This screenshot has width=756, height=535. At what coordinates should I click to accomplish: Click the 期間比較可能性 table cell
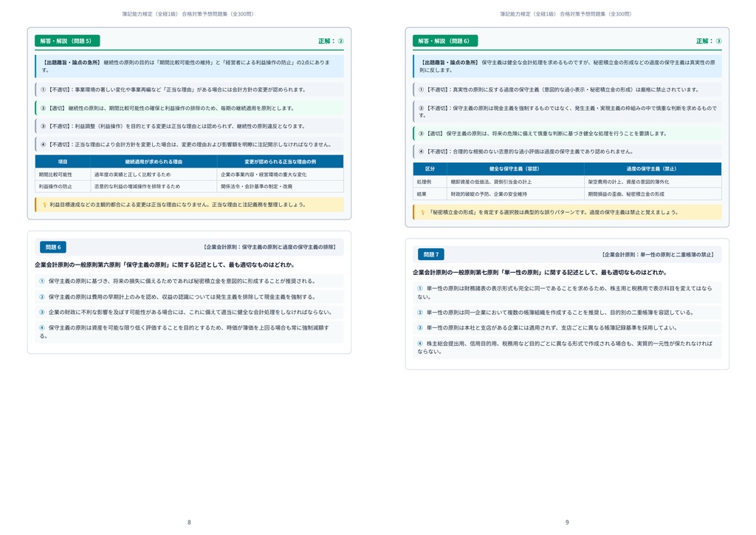63,174
